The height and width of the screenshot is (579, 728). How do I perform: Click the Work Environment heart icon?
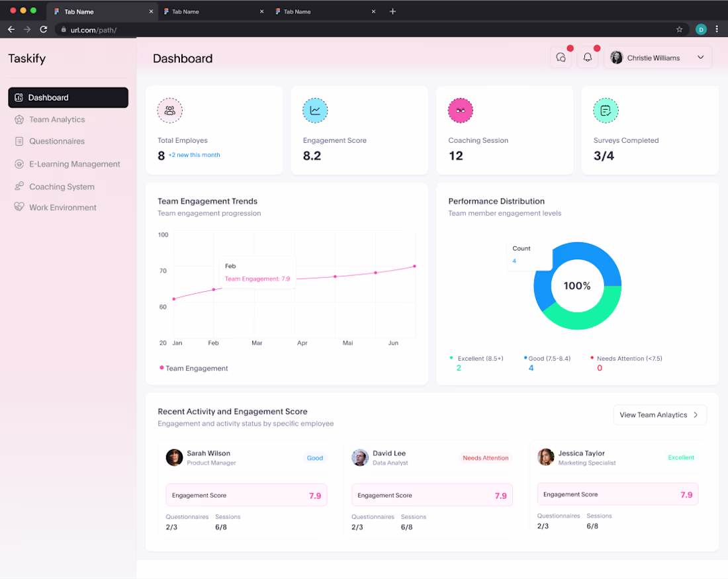point(19,206)
